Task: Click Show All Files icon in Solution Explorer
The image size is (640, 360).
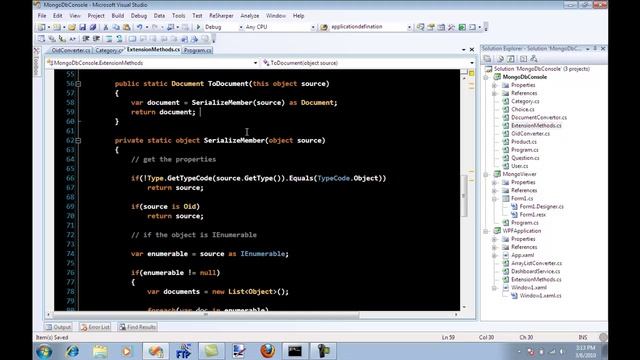Action: 500,59
